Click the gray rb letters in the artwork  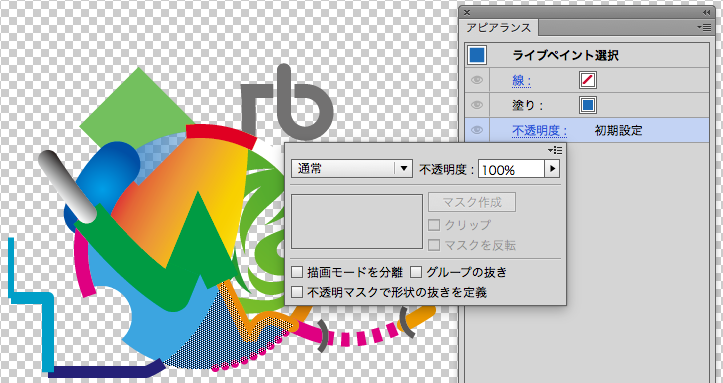pyautogui.click(x=286, y=103)
